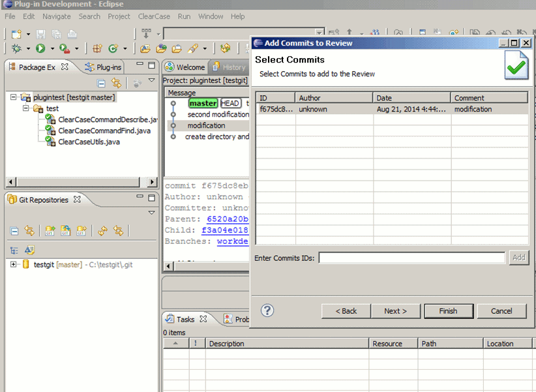The height and width of the screenshot is (392, 536).
Task: Click the Debug bug icon in toolbar
Action: (x=16, y=48)
